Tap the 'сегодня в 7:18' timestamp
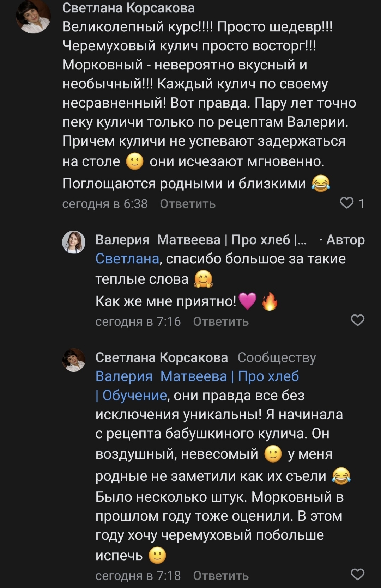The image size is (381, 588). point(138,576)
